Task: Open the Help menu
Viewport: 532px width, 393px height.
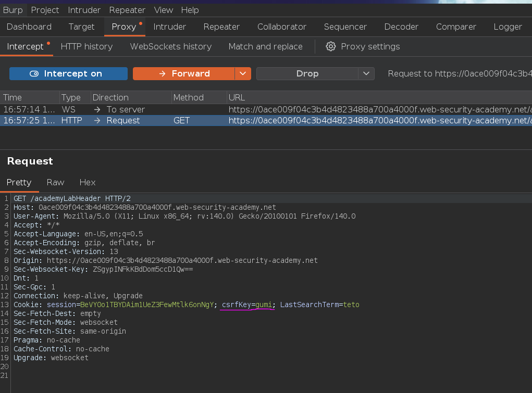Action: 190,10
